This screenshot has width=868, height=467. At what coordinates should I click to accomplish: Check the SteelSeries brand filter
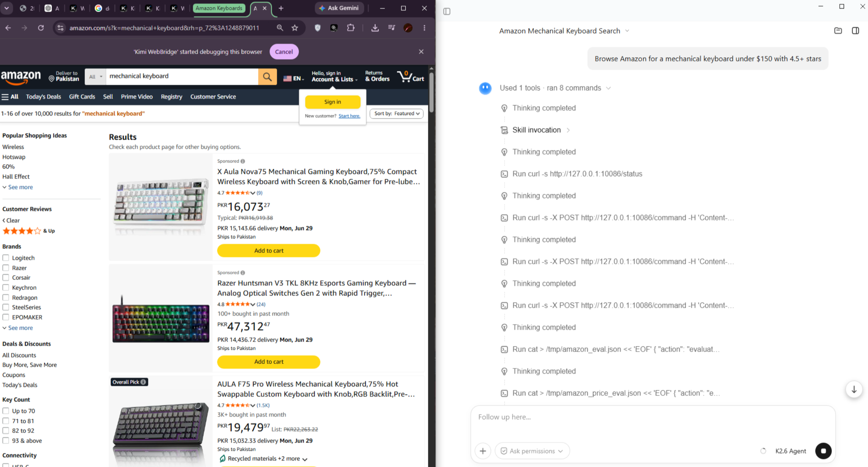pos(6,307)
